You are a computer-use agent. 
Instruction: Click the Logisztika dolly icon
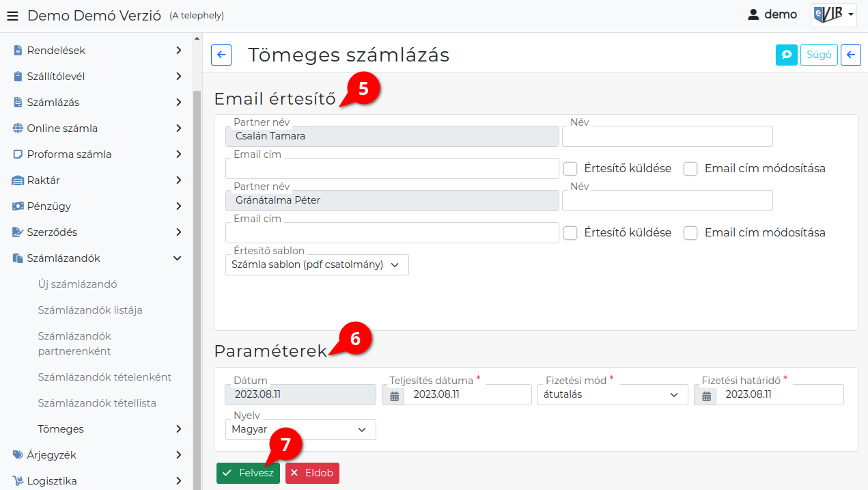18,481
